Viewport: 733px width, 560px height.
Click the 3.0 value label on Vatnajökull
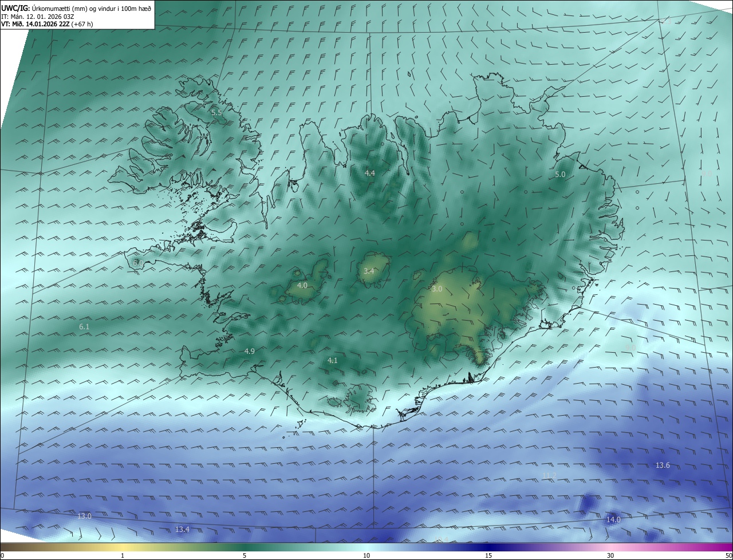(x=437, y=289)
